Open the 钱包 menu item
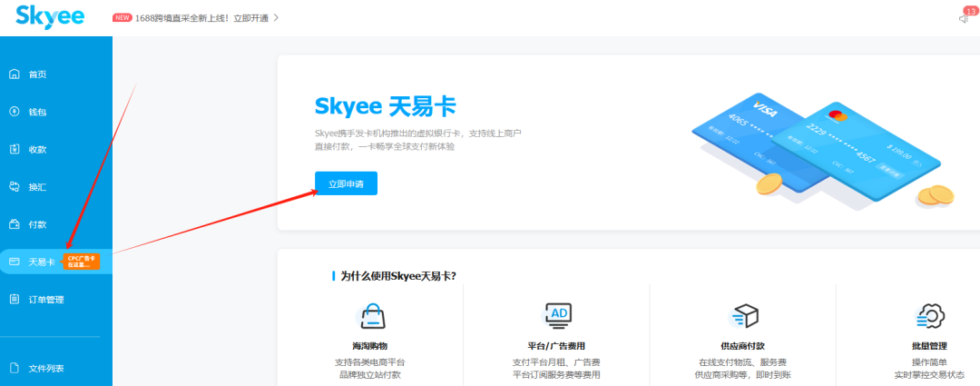This screenshot has width=980, height=386. tap(37, 112)
